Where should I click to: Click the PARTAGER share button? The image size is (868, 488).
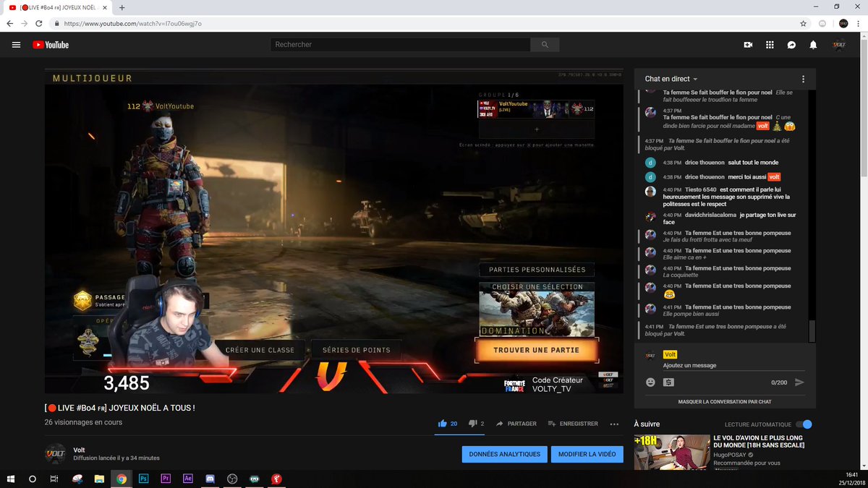[x=516, y=424]
